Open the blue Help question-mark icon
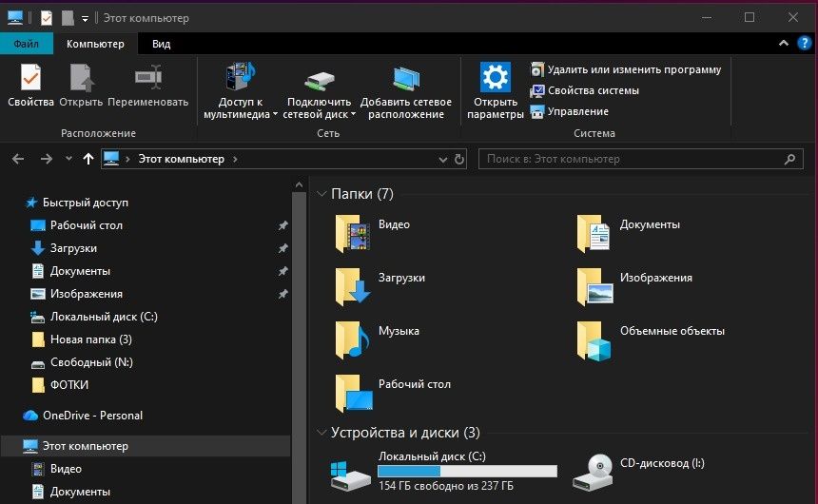Image resolution: width=818 pixels, height=504 pixels. [805, 44]
